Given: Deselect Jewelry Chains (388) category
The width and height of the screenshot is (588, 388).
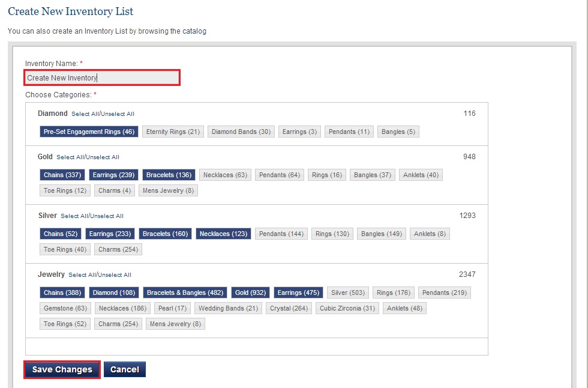Looking at the screenshot, I should click(x=62, y=293).
